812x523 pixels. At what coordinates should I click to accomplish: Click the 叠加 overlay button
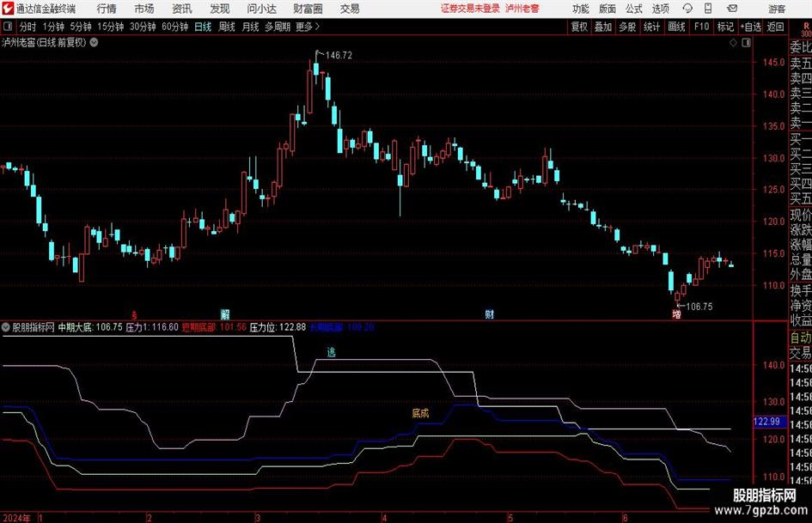point(603,27)
